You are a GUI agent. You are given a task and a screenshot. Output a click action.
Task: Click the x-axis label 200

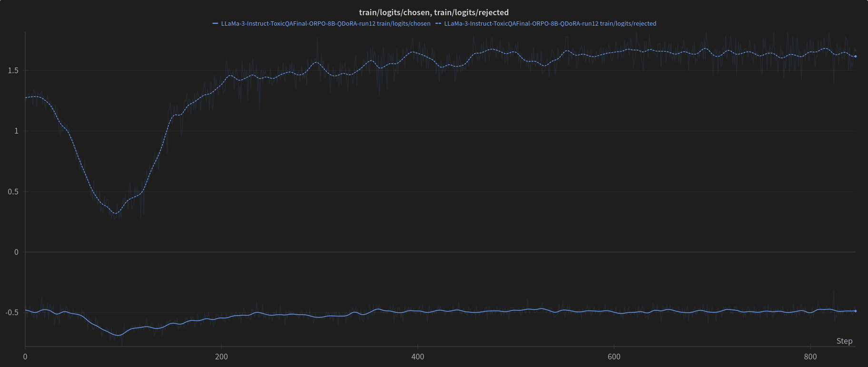point(221,357)
